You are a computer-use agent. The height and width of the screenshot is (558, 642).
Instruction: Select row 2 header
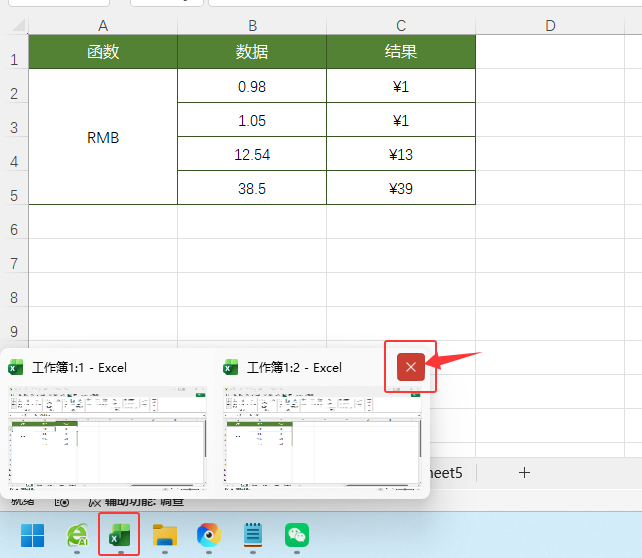[x=14, y=86]
